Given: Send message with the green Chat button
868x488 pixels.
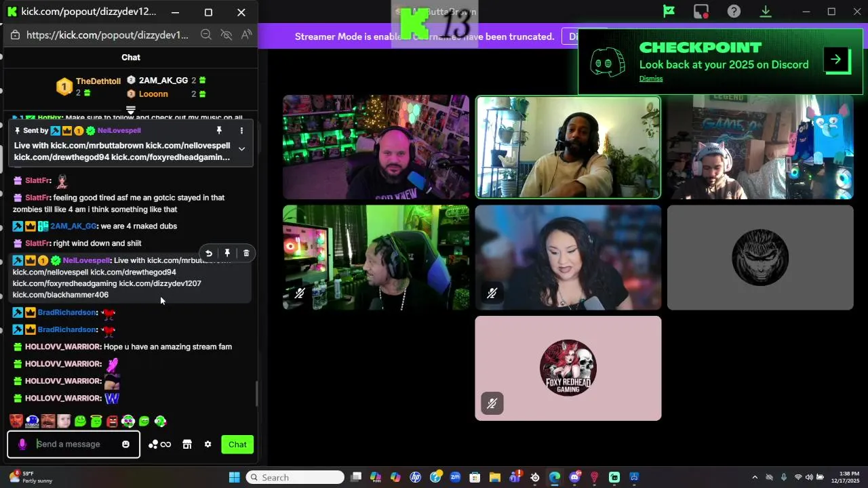Looking at the screenshot, I should pos(237,445).
